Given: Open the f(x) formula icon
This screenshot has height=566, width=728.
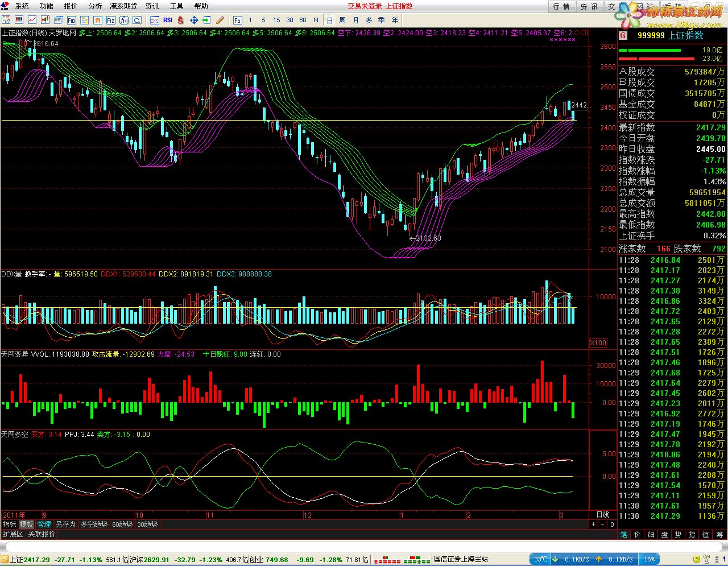Looking at the screenshot, I should [124, 20].
